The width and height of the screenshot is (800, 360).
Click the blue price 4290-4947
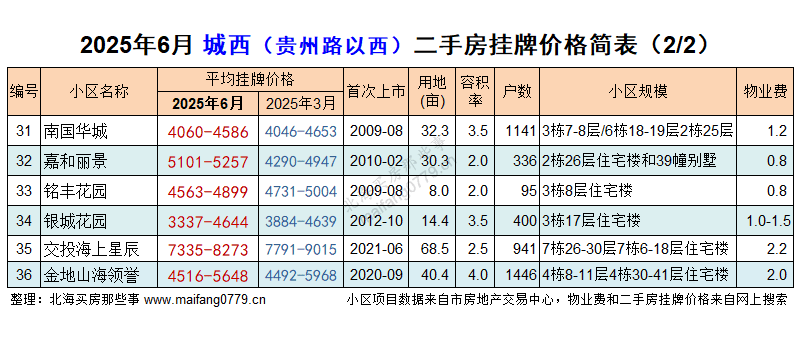(301, 162)
